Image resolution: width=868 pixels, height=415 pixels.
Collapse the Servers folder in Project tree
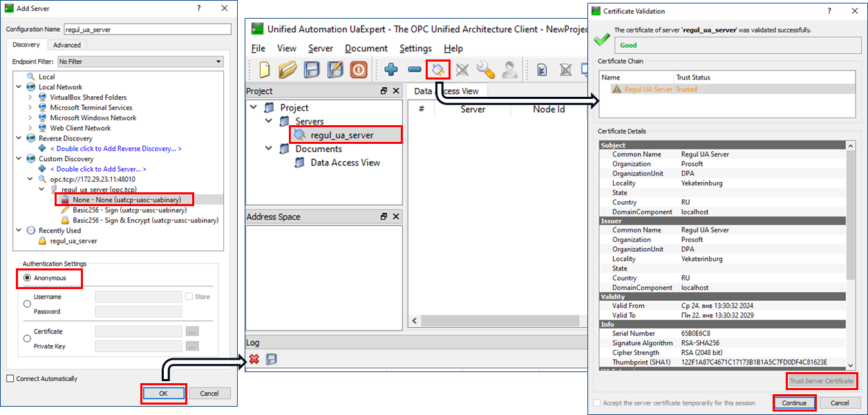tap(268, 121)
